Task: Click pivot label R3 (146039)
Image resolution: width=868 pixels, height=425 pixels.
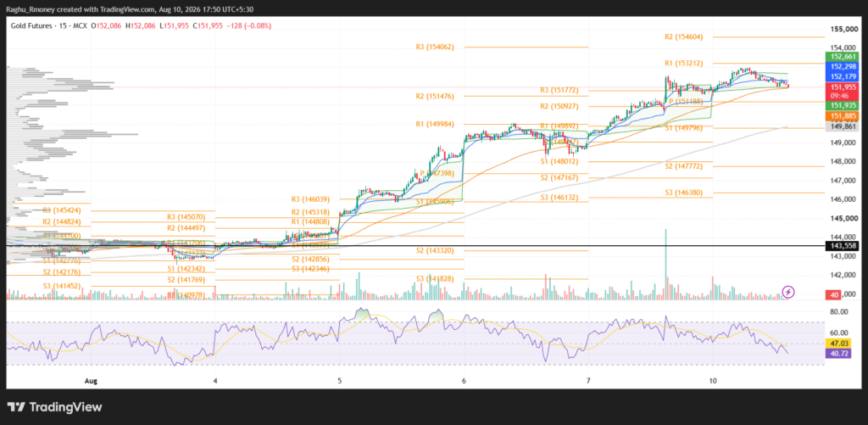Action: click(x=310, y=199)
